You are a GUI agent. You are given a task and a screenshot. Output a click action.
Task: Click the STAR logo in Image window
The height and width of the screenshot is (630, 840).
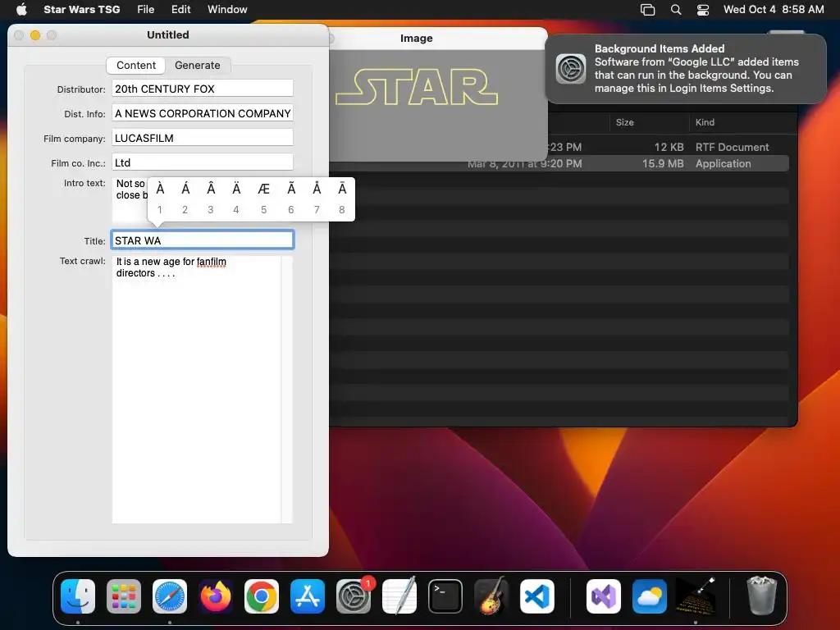pyautogui.click(x=417, y=86)
